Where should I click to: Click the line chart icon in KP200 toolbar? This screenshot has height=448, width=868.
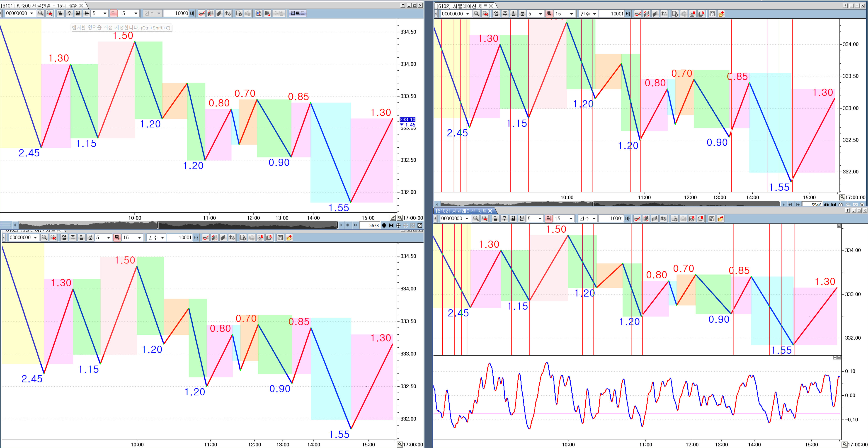point(201,13)
